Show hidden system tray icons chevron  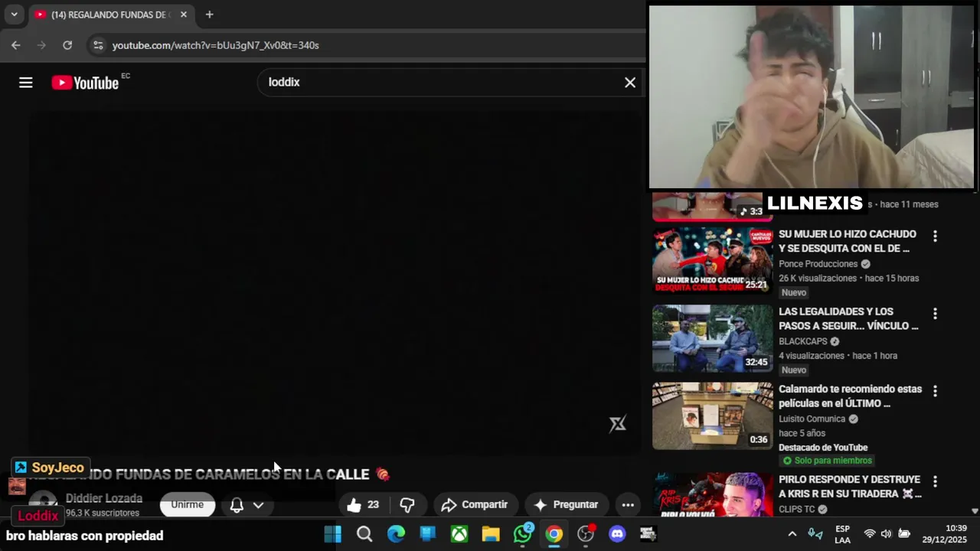tap(792, 534)
